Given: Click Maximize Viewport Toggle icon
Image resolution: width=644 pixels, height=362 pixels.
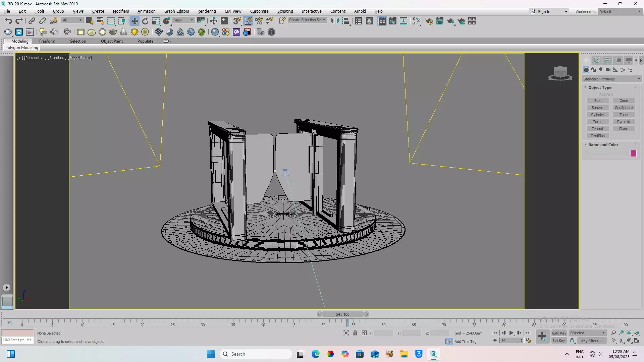Looking at the screenshot, I should 637,341.
